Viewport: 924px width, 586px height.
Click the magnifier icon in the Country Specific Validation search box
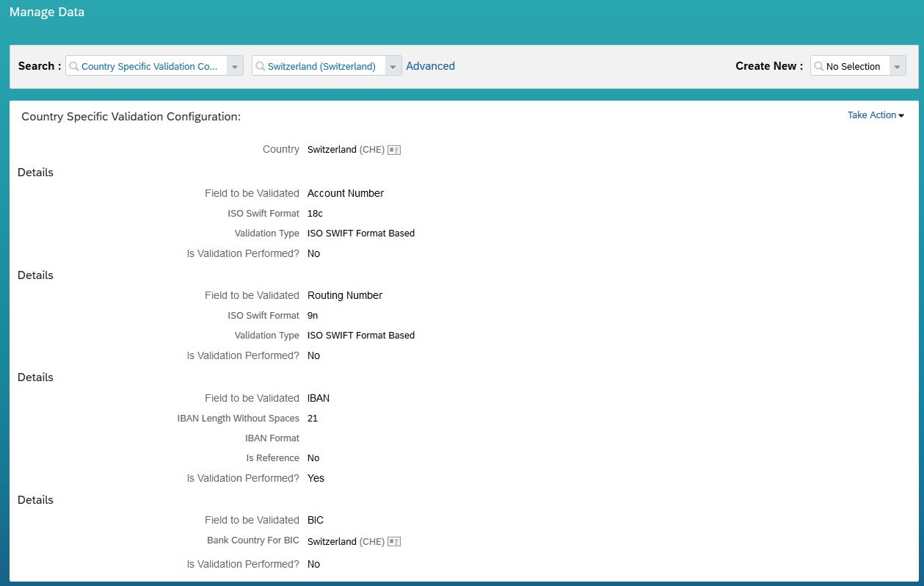(73, 66)
